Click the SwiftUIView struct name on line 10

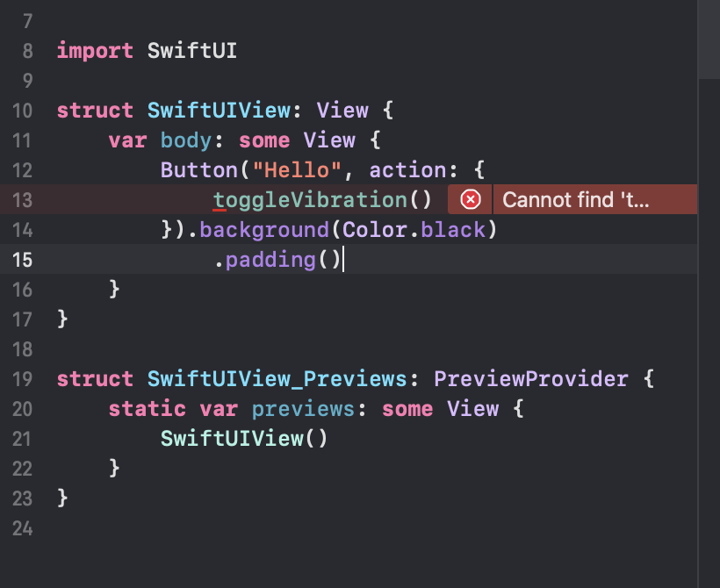(x=219, y=111)
